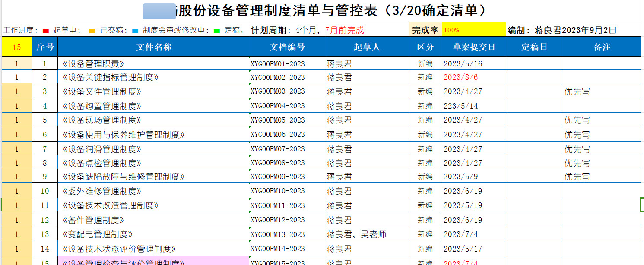Select the 起草人 column header
Screen dimensions: 644x265
(367, 47)
